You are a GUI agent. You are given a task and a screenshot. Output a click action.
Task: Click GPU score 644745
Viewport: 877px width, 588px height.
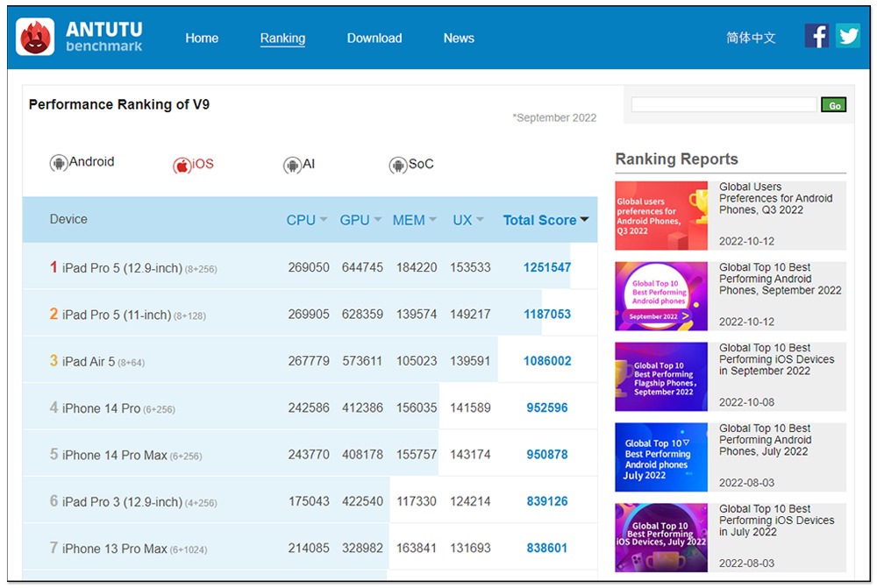(x=362, y=268)
